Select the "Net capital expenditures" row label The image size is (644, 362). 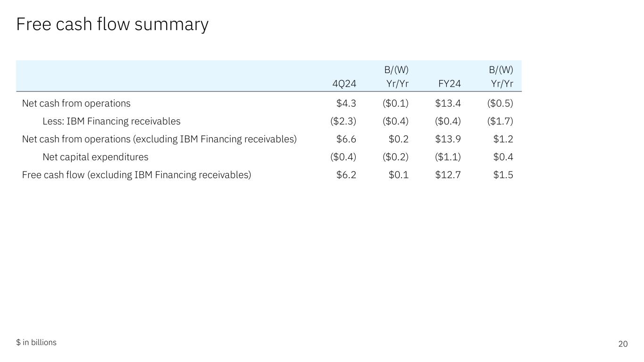pyautogui.click(x=95, y=157)
